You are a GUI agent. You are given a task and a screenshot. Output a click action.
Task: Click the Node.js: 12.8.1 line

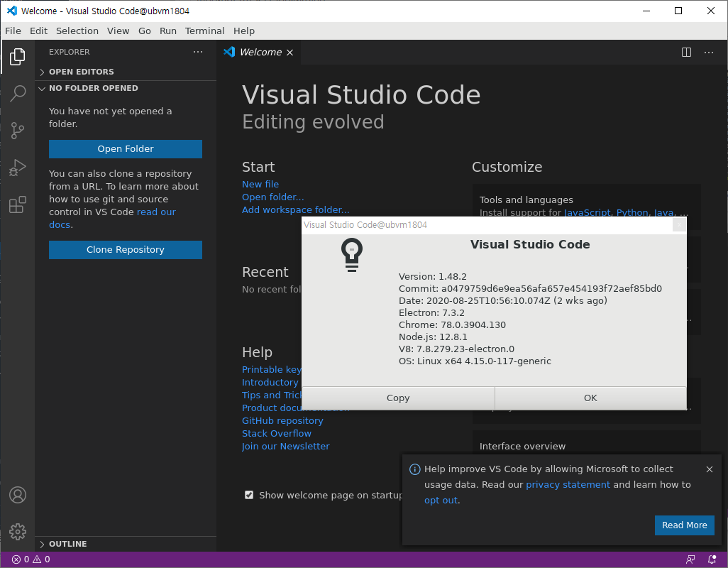(x=433, y=337)
